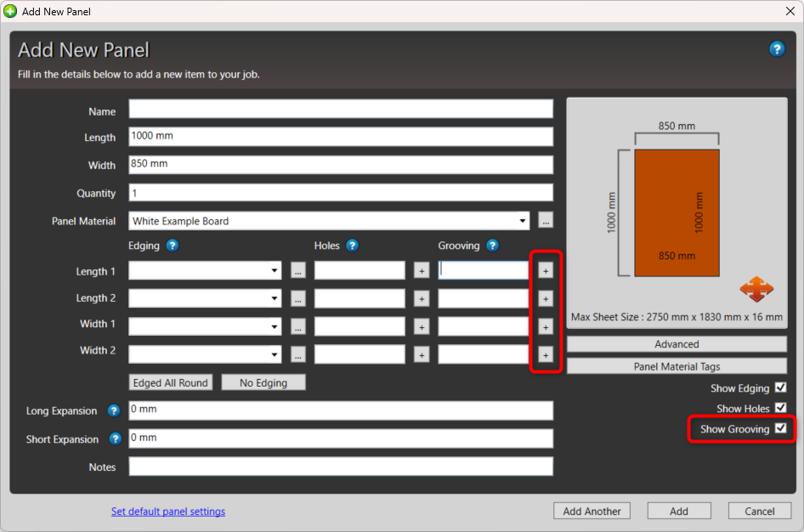The height and width of the screenshot is (532, 804).
Task: Click the orange panel preview rectangle
Action: 677,212
